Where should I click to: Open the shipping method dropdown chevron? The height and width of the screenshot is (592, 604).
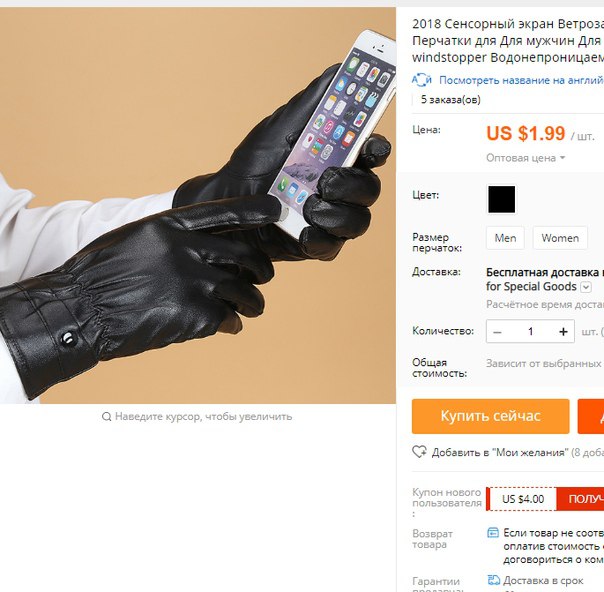coord(586,287)
